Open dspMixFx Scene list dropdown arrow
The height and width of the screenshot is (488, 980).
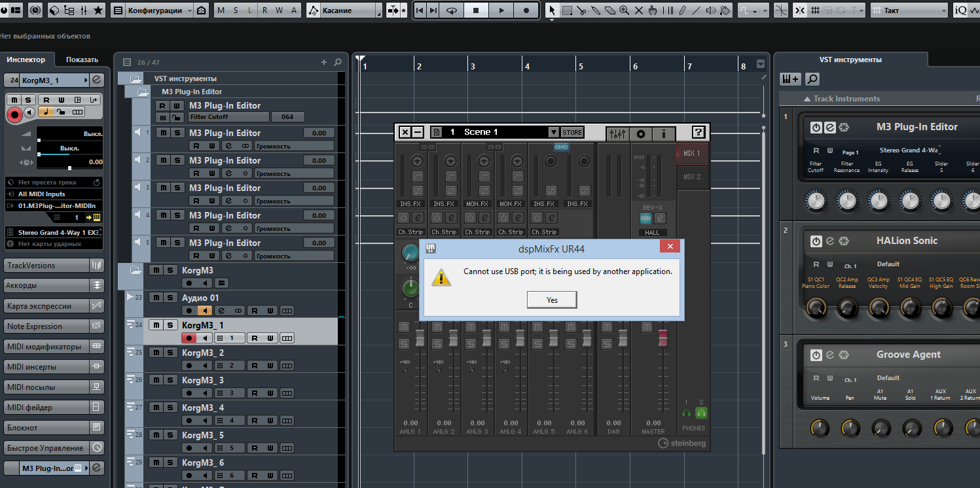click(x=554, y=132)
